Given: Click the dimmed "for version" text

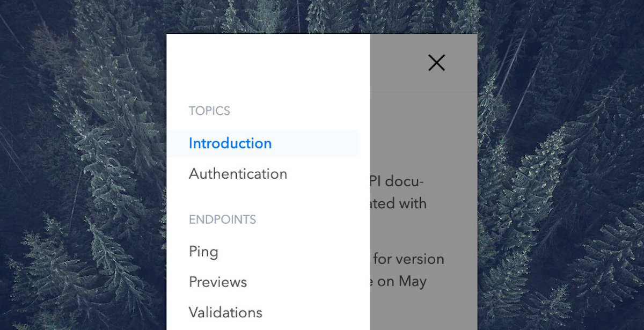Looking at the screenshot, I should click(408, 259).
